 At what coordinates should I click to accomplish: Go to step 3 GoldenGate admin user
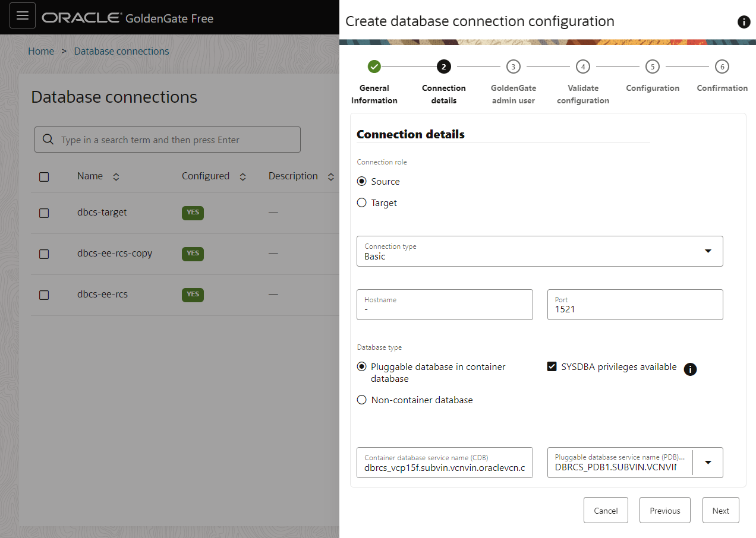(513, 67)
